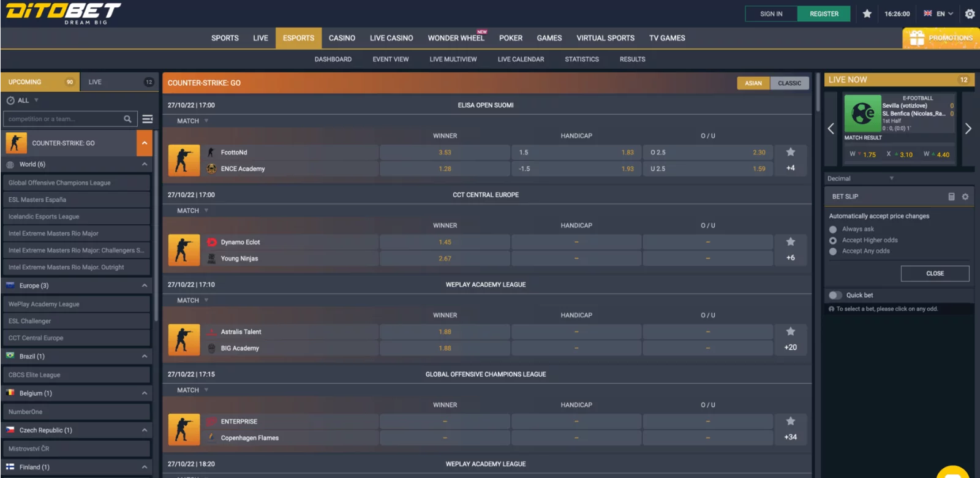The width and height of the screenshot is (980, 478).
Task: Select the Accept Higher odds option
Action: point(833,240)
